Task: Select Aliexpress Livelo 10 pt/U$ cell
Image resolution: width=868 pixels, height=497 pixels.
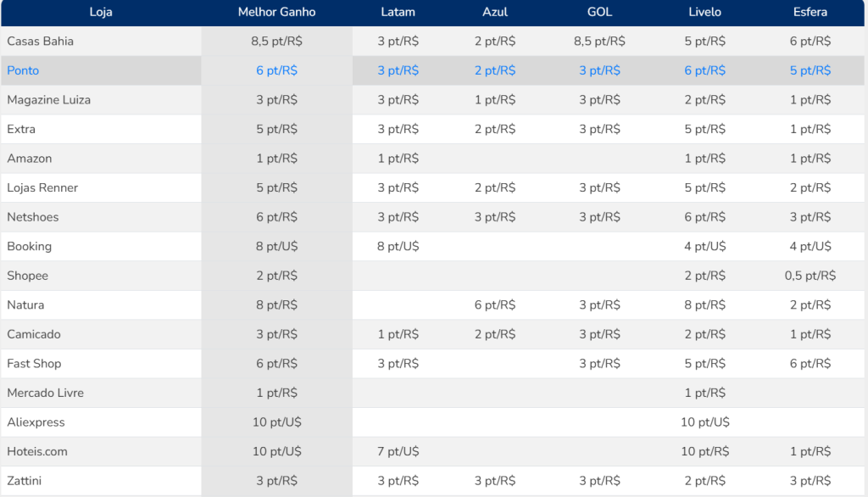Action: (x=704, y=422)
